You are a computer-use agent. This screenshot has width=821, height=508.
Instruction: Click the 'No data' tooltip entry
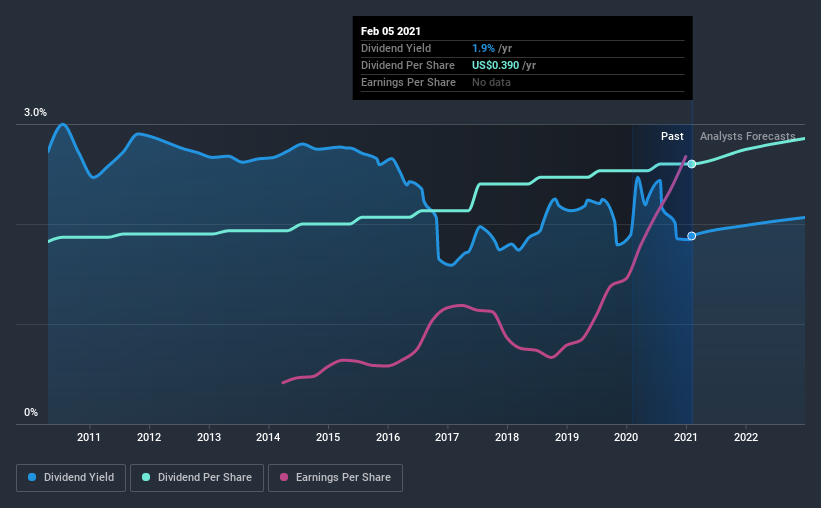tap(491, 82)
